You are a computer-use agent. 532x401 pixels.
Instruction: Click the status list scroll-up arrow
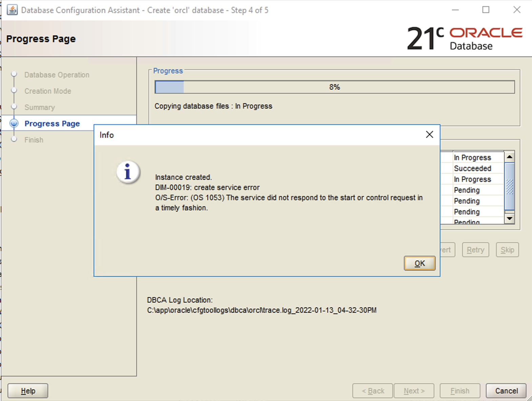509,157
